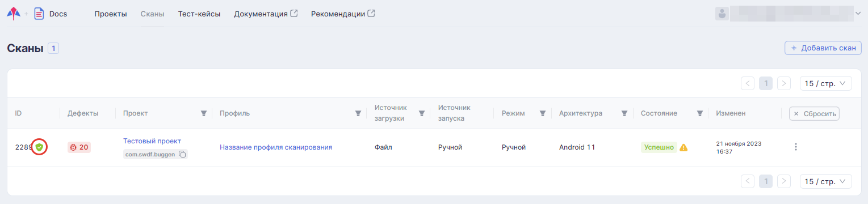This screenshot has height=204, width=868.
Task: Copy package name com.swdf.buggen with copy icon
Action: click(x=183, y=154)
